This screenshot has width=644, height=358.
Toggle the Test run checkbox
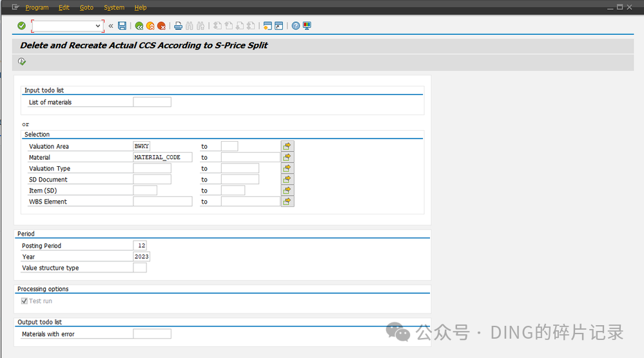click(x=24, y=301)
